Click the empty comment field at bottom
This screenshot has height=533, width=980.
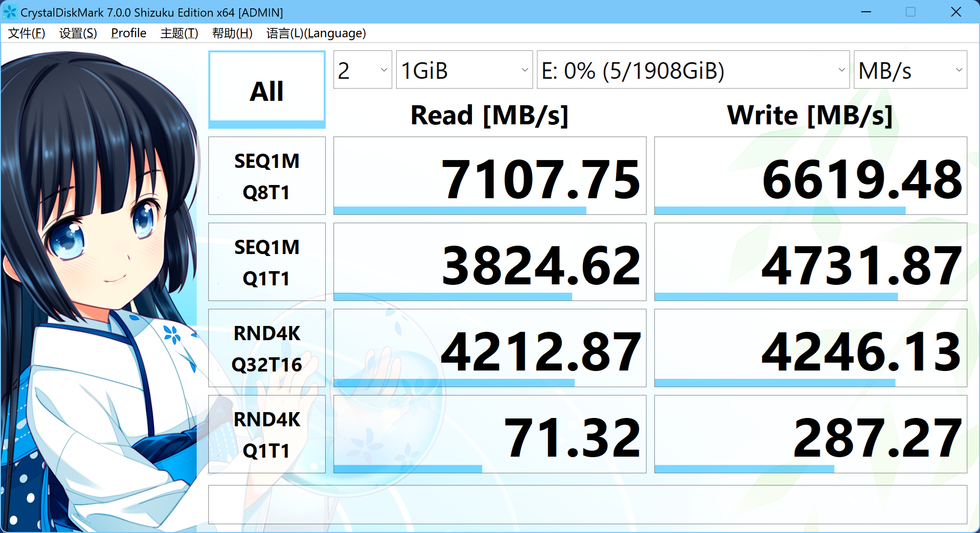(588, 505)
